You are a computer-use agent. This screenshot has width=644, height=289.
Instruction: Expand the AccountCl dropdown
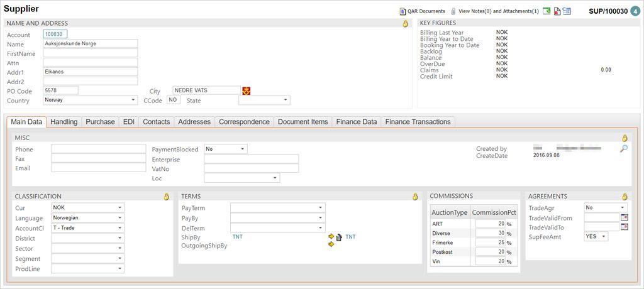pos(119,228)
